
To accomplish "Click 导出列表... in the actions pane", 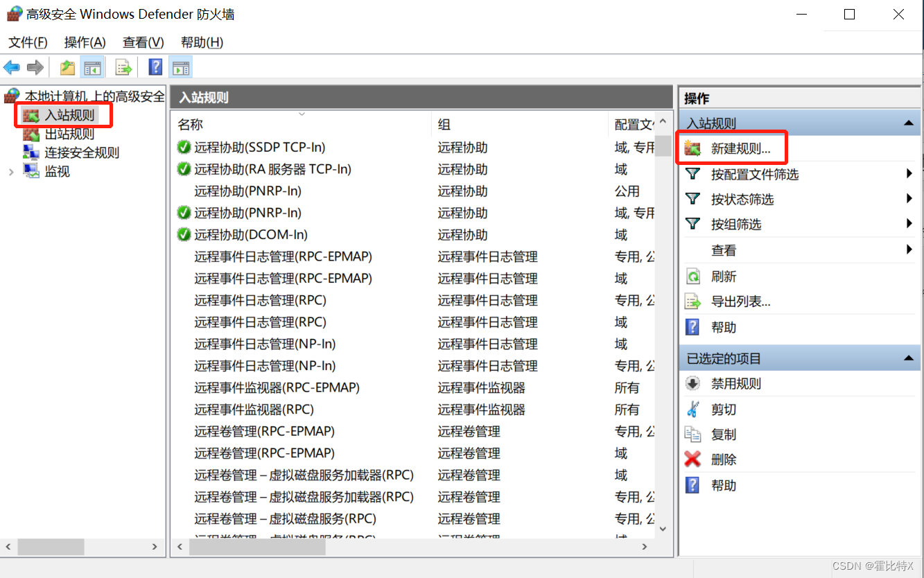I will (x=741, y=301).
